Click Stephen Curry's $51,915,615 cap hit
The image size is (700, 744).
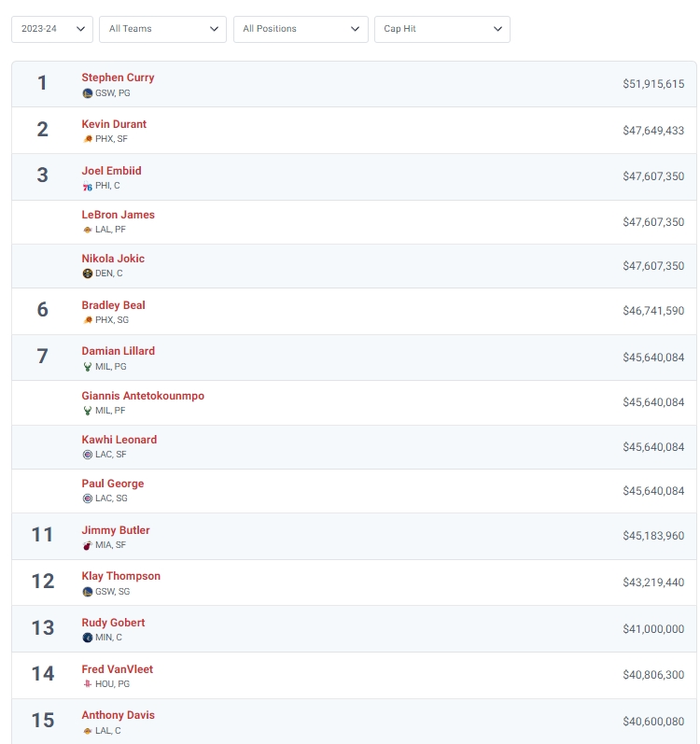[653, 84]
